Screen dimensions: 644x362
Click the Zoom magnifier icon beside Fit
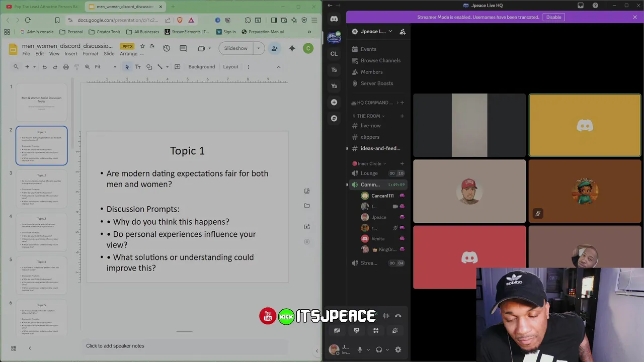tap(88, 67)
